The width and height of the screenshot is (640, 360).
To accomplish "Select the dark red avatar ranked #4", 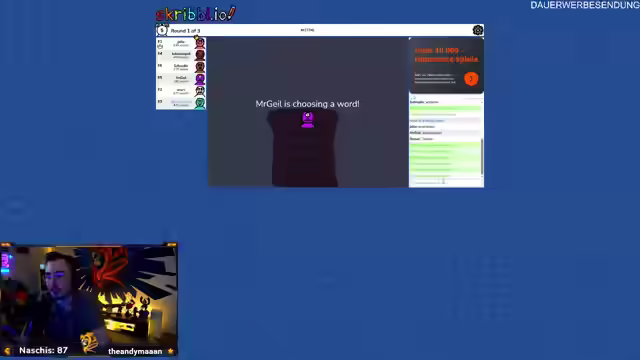I will (x=200, y=55).
